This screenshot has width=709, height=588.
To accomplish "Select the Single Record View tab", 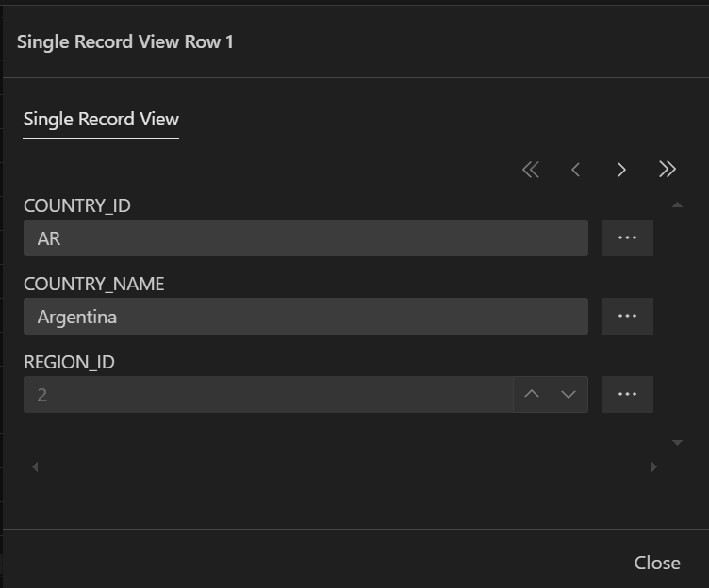I will [101, 120].
